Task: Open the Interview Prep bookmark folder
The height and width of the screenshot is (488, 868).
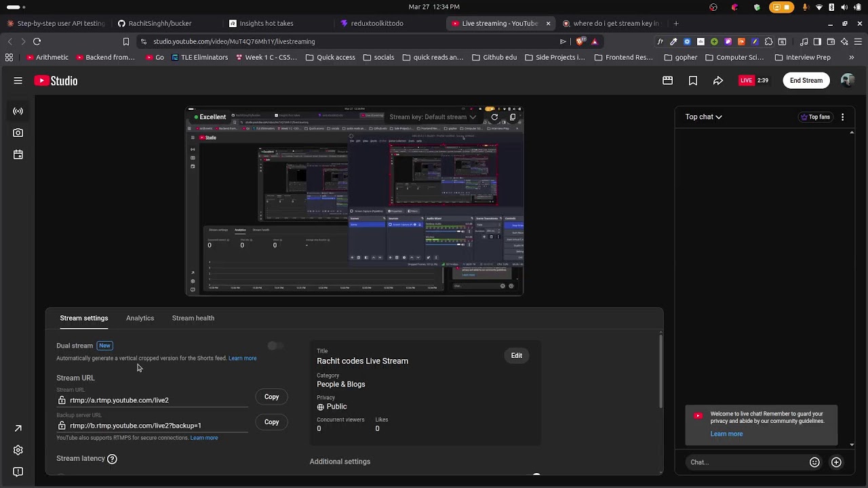Action: click(x=802, y=58)
